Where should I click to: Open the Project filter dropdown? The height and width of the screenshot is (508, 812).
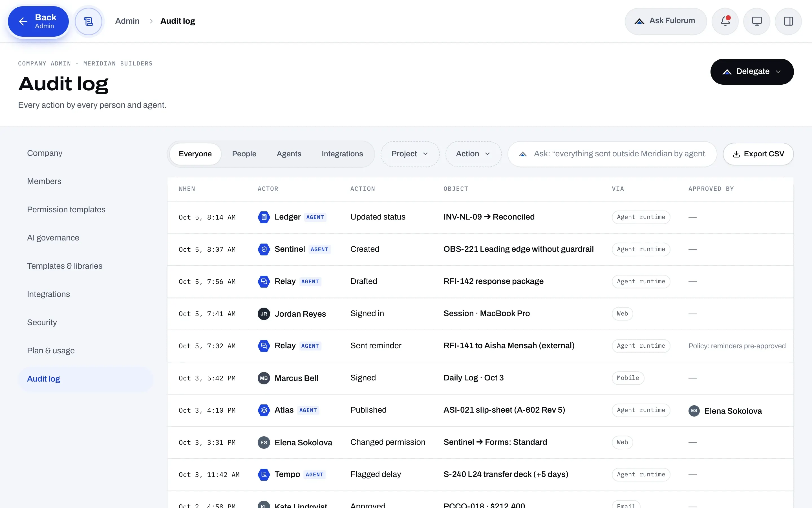coord(410,154)
